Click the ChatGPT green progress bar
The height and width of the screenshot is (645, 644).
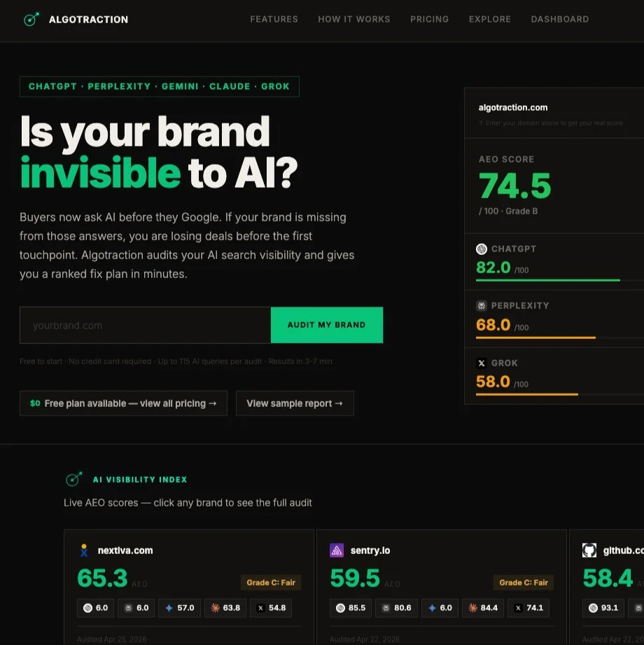(548, 280)
